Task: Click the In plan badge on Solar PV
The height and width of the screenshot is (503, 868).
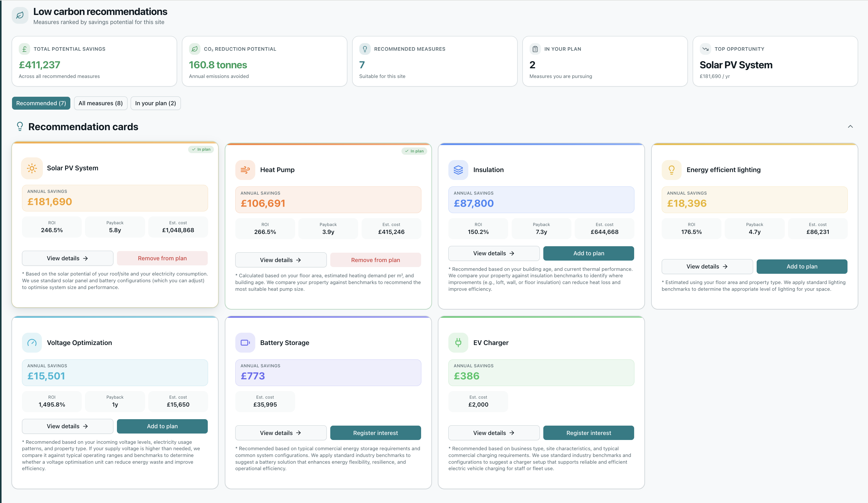Action: [201, 149]
